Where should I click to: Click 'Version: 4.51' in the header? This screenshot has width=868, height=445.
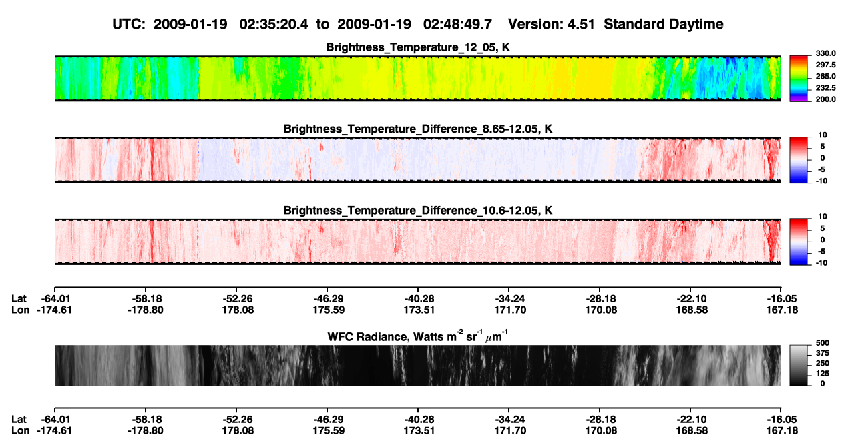(550, 24)
